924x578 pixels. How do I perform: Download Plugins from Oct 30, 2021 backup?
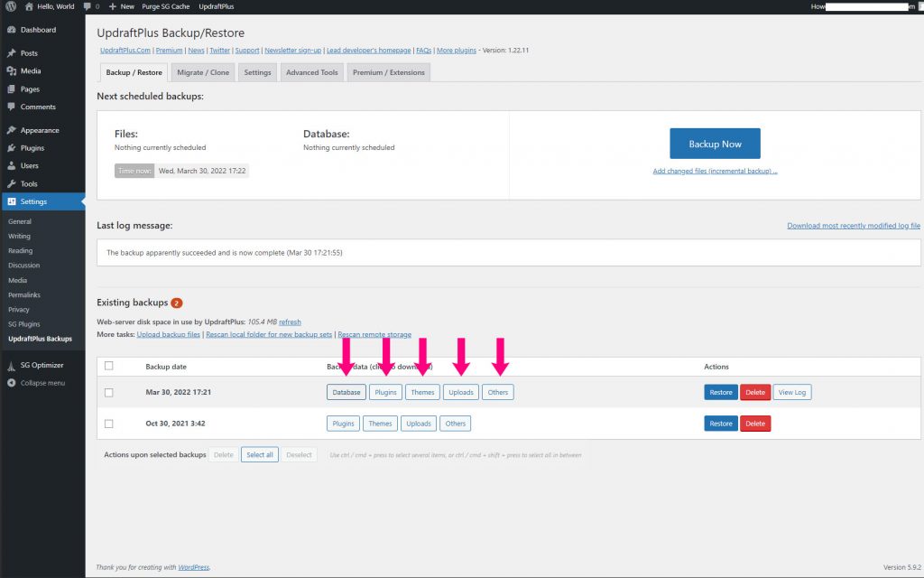343,424
